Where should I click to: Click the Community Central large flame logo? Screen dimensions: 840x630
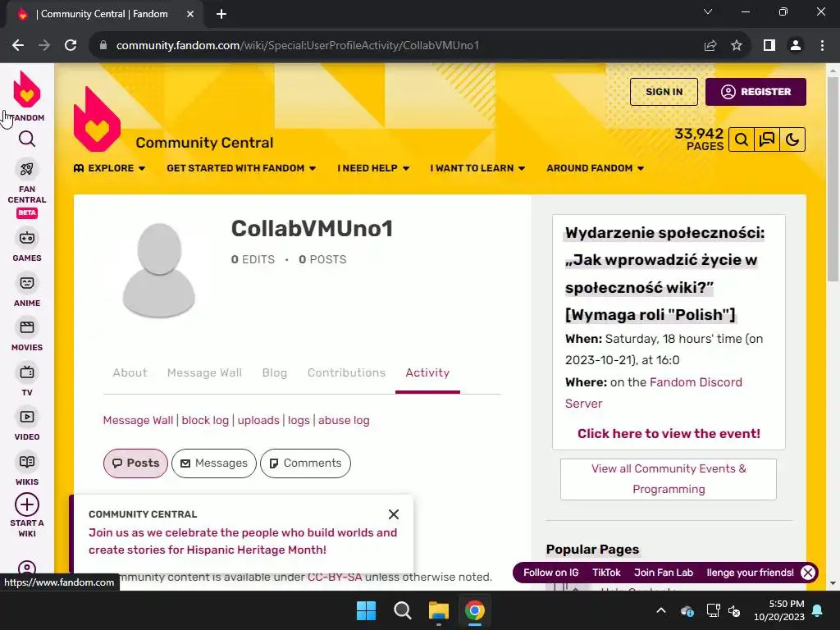97,120
